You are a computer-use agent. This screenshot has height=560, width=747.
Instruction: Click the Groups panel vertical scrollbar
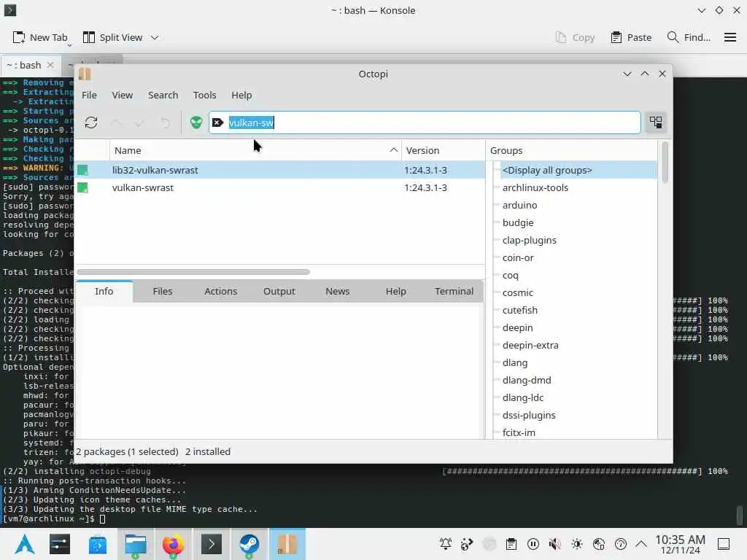point(665,163)
